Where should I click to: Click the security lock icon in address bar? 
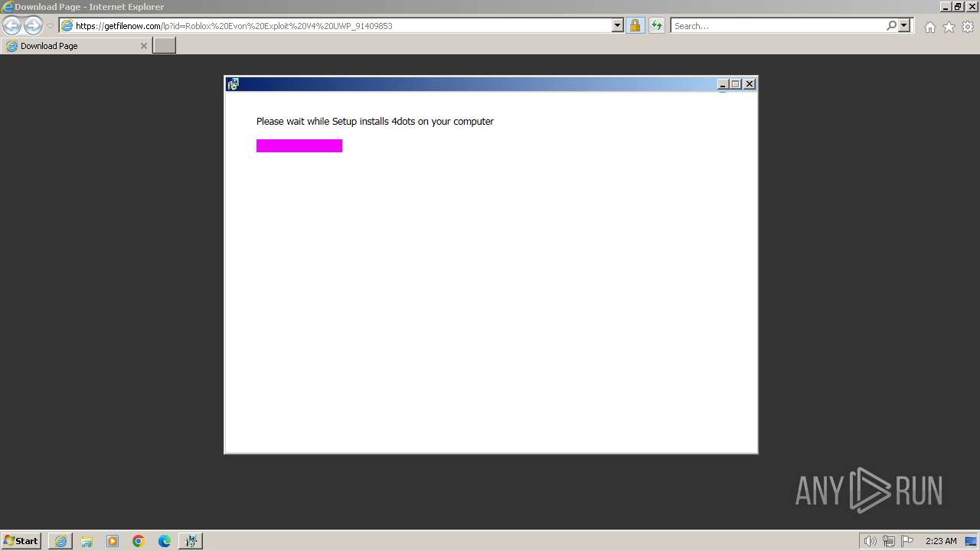pos(635,25)
